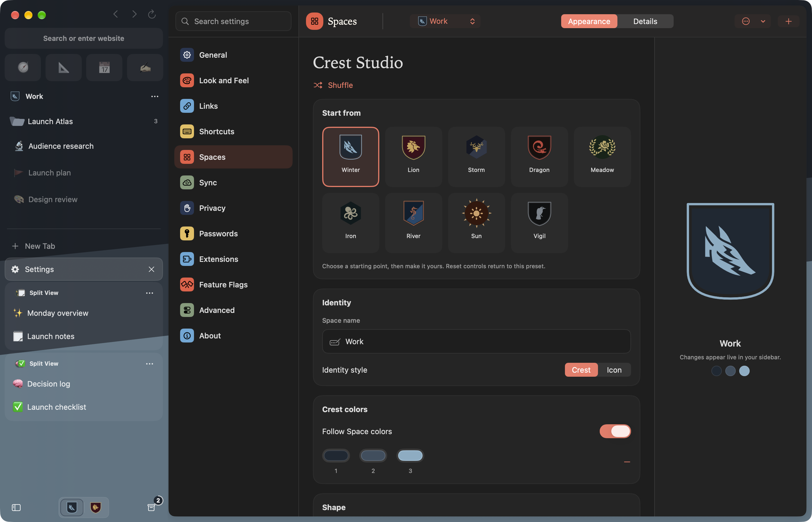
Task: Choose the Lion crest preset
Action: click(414, 157)
